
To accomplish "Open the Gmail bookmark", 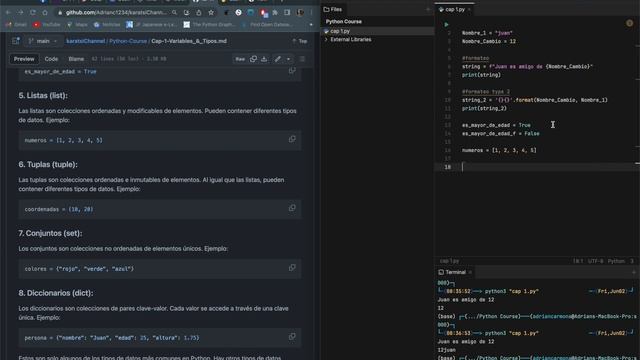I will 16,24.
